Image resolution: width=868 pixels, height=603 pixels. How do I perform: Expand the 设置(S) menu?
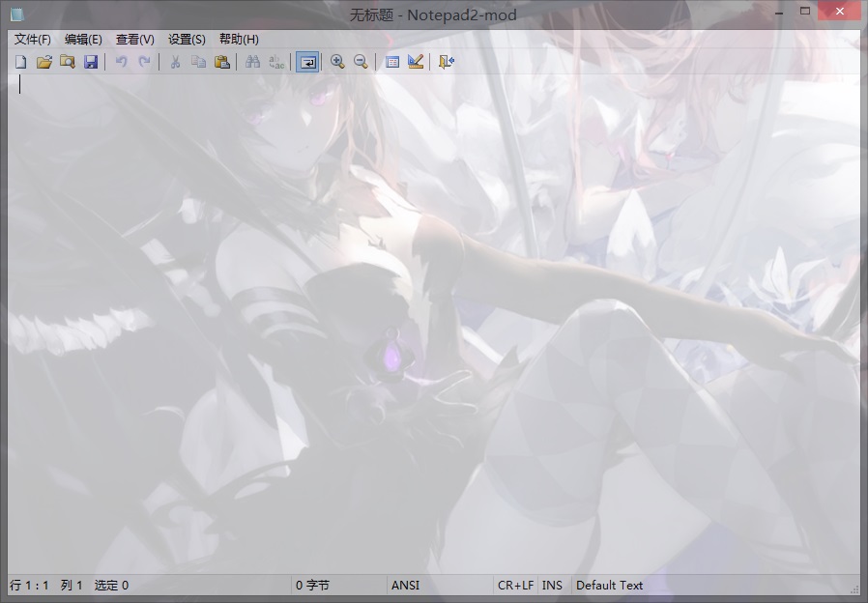187,40
